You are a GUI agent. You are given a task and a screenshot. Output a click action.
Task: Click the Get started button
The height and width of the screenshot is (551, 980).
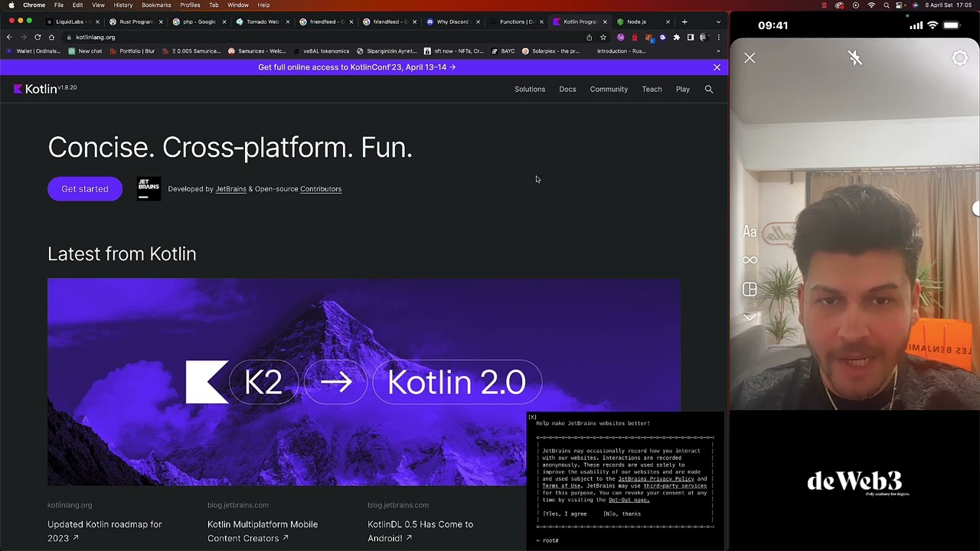pos(85,189)
